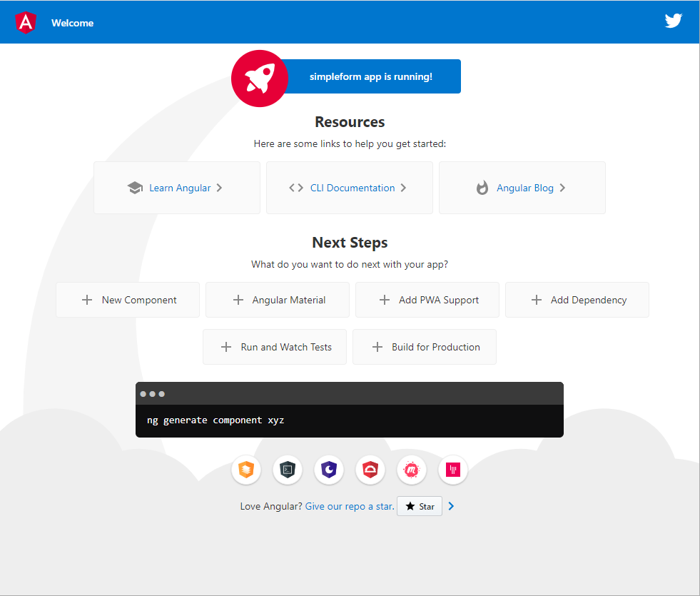Click the Welcome title in header
The width and height of the screenshot is (700, 596).
click(72, 23)
